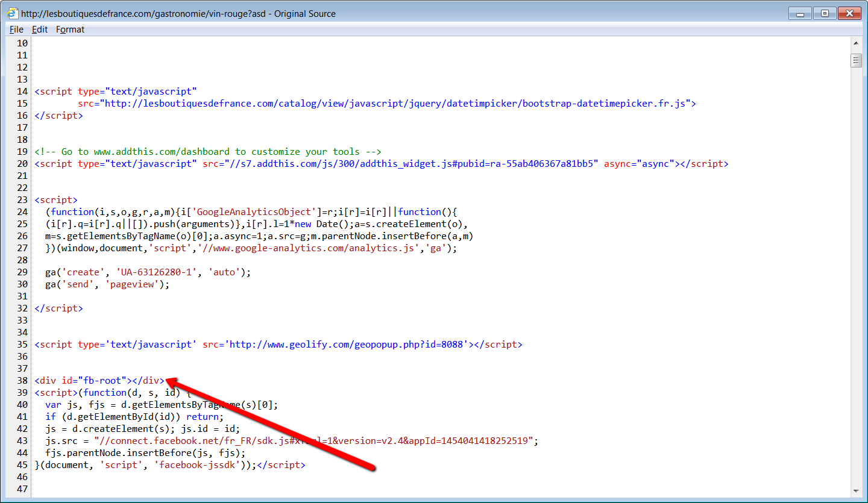Click the scroll down arrow
The image size is (868, 503).
click(856, 491)
